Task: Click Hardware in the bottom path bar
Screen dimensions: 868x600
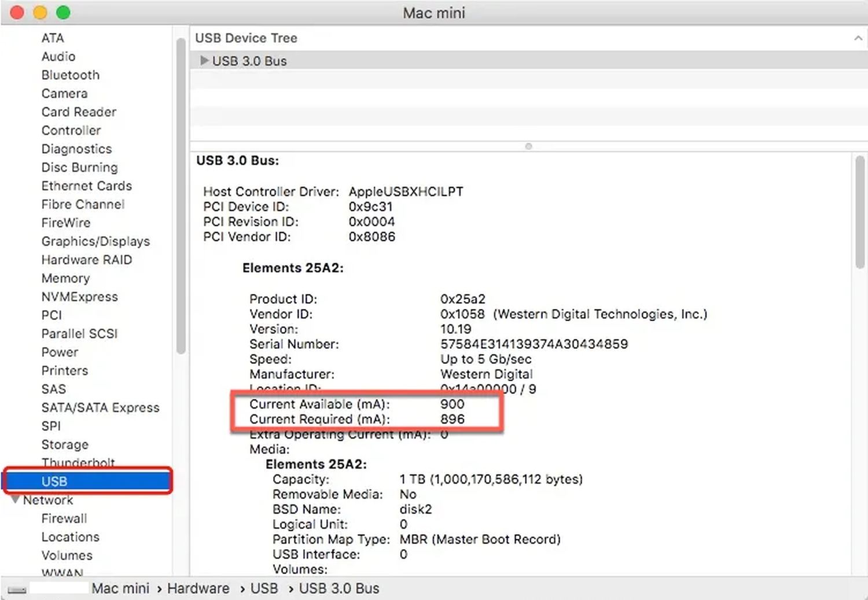Action: [x=198, y=588]
